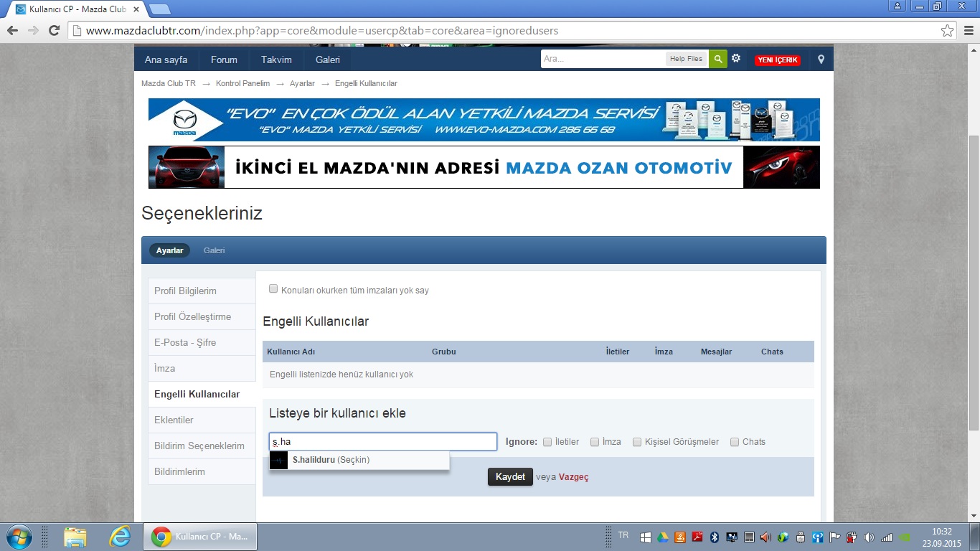Open the EVO Mazda servisi banner

tap(484, 120)
